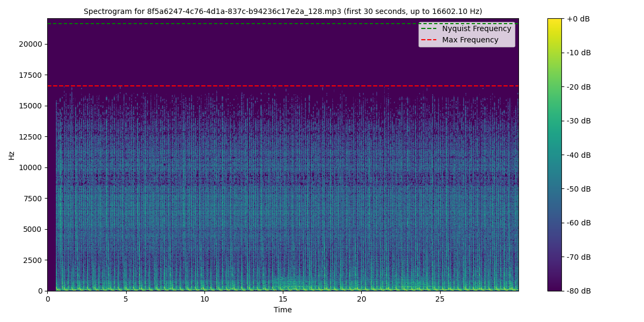
Task: Click the '-70 dB' colorbar label
Action: coord(578,257)
